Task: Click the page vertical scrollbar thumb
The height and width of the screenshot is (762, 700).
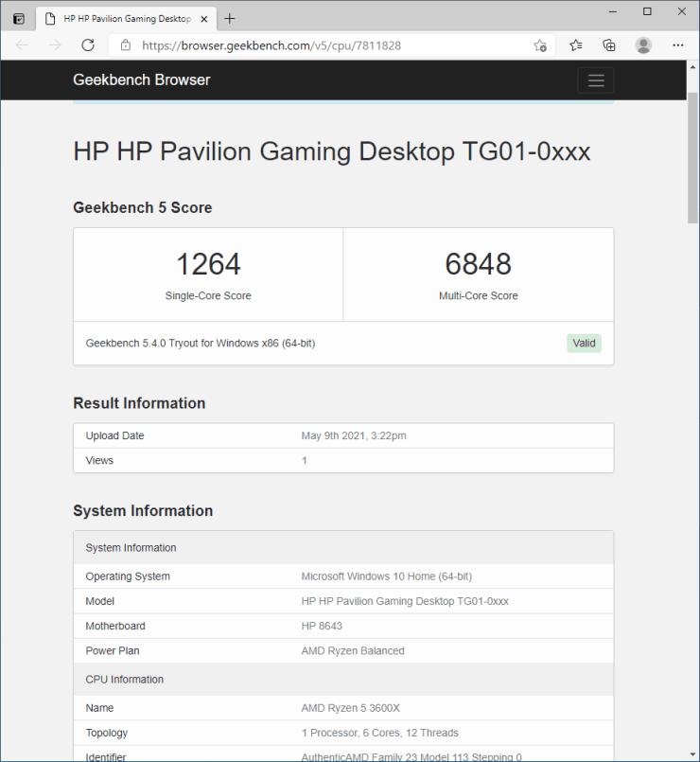Action: coord(692,157)
